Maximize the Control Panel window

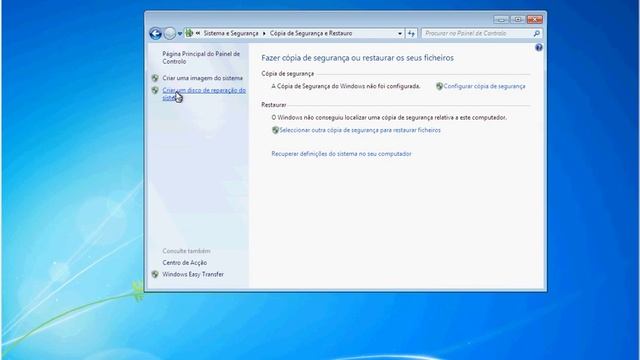tap(518, 19)
